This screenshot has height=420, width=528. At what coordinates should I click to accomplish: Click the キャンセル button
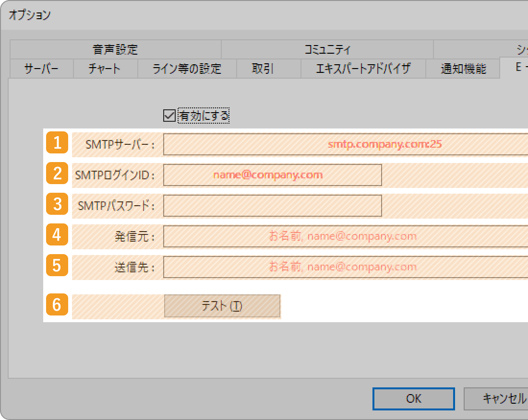coord(496,399)
